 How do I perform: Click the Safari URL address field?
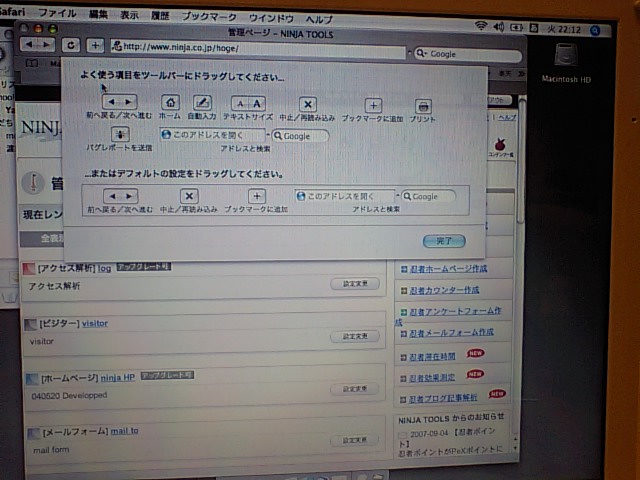click(x=258, y=49)
